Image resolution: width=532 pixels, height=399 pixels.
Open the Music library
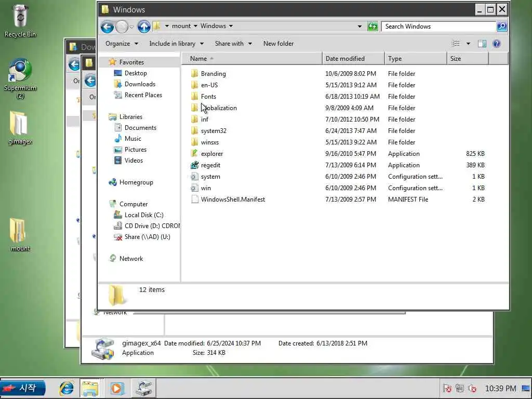pyautogui.click(x=132, y=138)
